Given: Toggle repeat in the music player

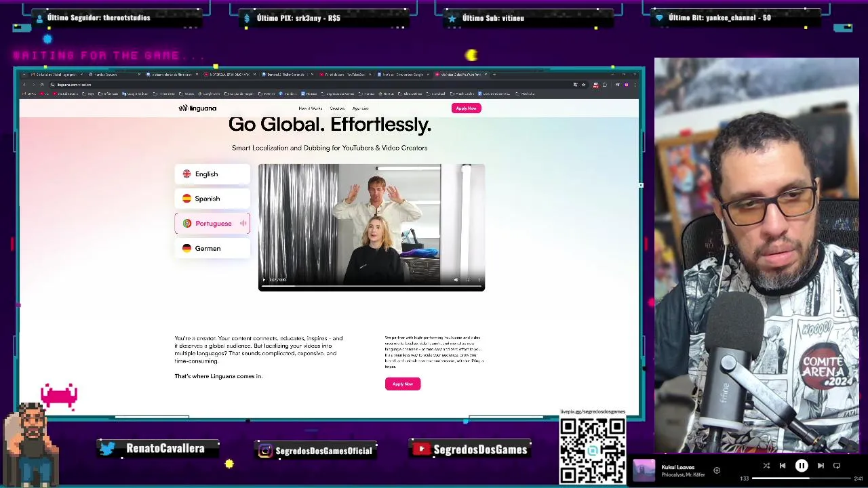Looking at the screenshot, I should coord(837,466).
